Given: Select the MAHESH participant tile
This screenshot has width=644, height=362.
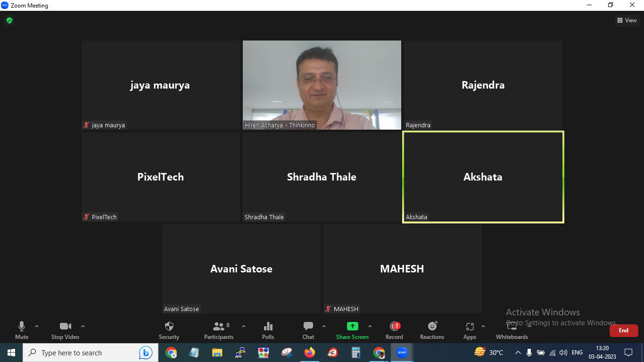Looking at the screenshot, I should [x=403, y=269].
